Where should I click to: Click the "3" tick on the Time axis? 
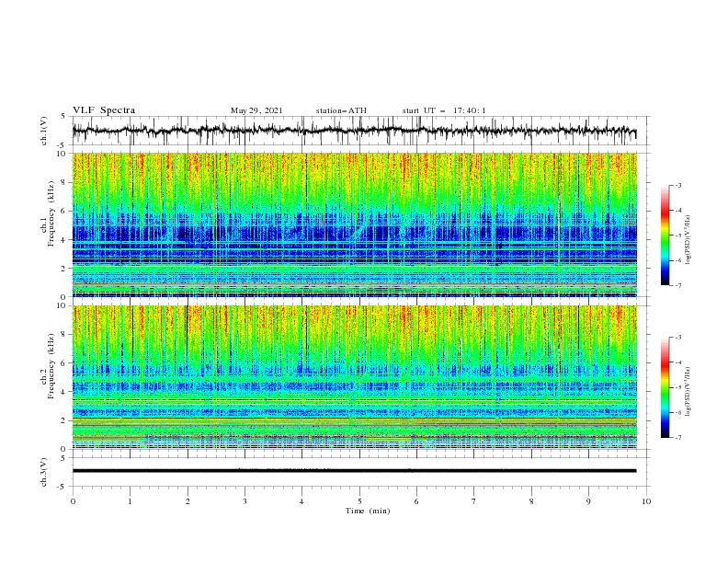pyautogui.click(x=245, y=501)
